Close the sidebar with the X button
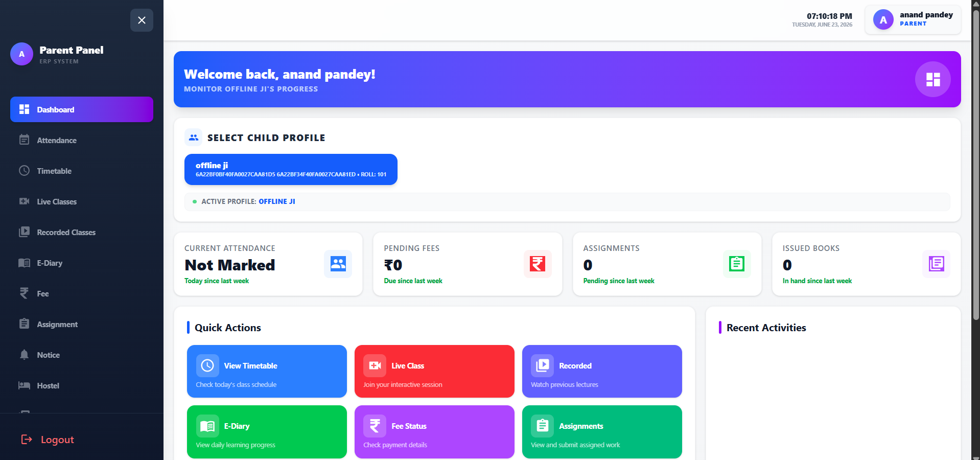Viewport: 980px width, 460px height. coord(142,20)
